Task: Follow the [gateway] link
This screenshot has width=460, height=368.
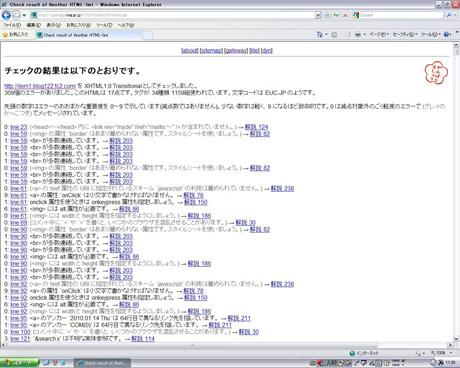Action: 236,51
